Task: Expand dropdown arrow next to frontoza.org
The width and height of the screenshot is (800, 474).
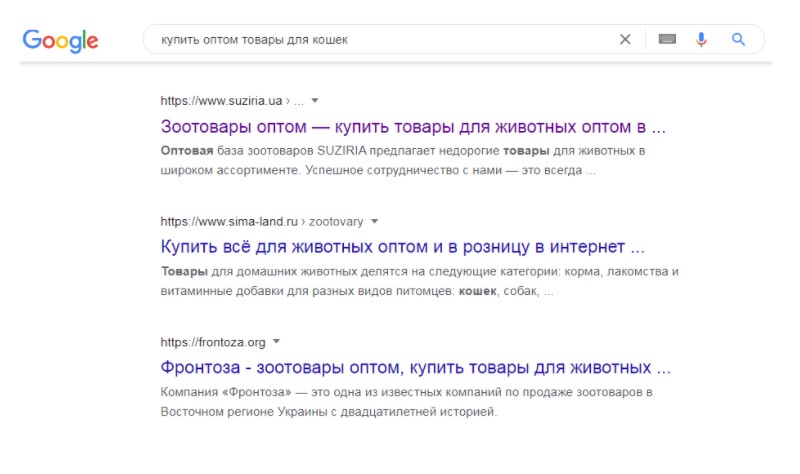Action: [276, 341]
